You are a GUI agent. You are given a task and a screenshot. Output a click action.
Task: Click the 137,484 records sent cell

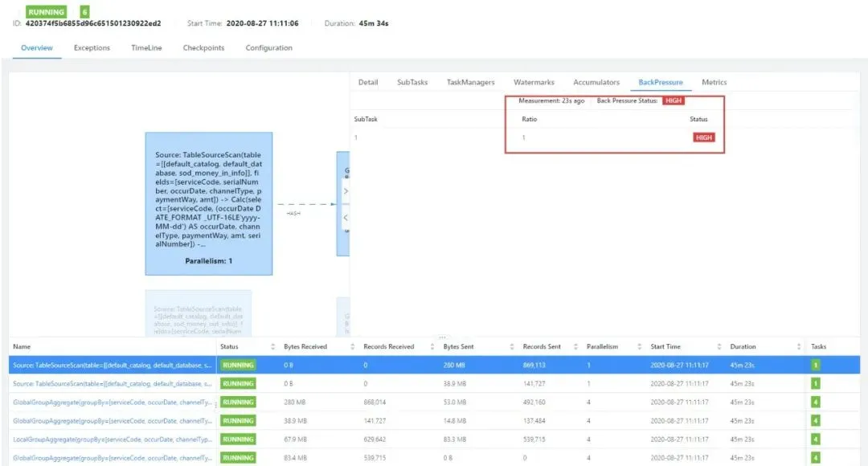coord(534,421)
